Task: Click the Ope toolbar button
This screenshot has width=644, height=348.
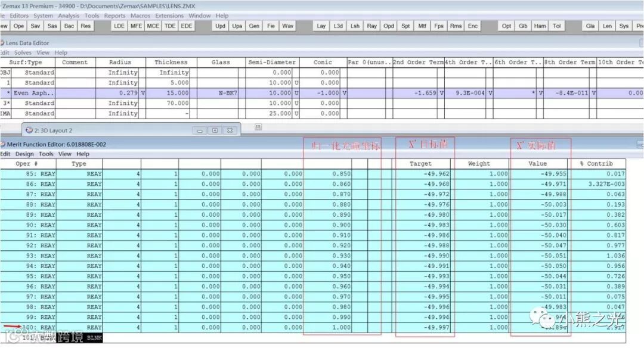Action: coord(19,26)
